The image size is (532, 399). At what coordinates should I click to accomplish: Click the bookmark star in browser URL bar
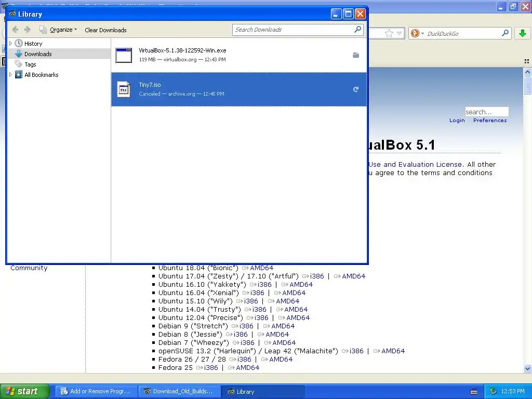coord(389,33)
